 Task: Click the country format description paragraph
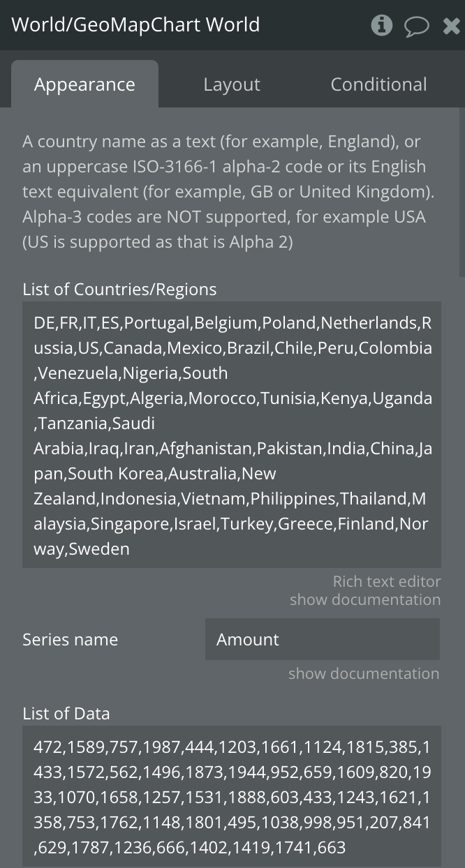click(224, 192)
